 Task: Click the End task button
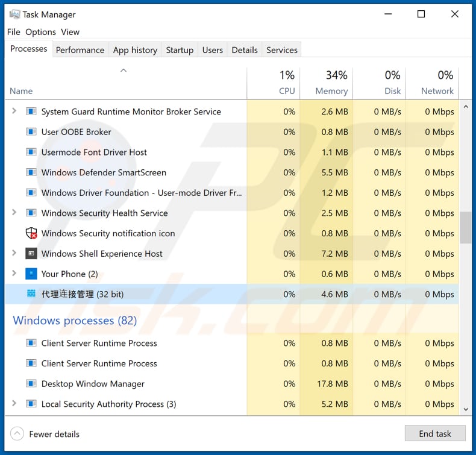coord(435,433)
